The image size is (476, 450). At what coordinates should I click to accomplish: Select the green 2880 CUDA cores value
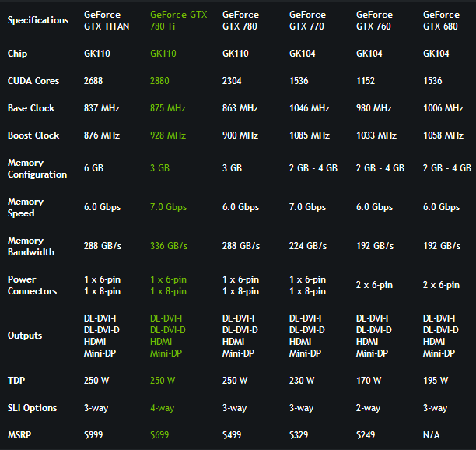tap(159, 81)
